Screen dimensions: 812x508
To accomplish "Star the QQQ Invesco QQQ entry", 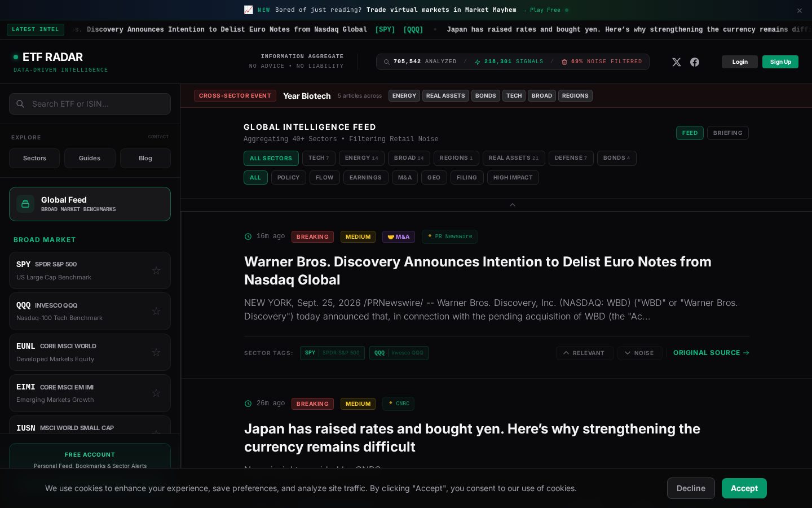I will (156, 311).
